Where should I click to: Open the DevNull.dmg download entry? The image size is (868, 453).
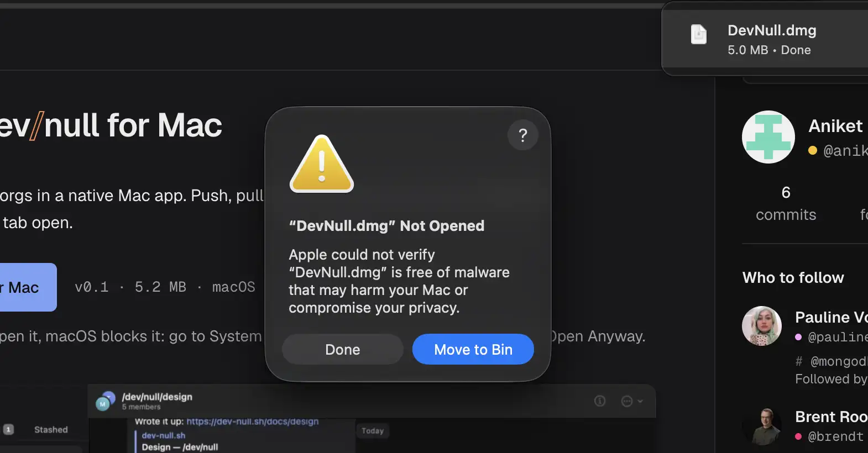768,39
